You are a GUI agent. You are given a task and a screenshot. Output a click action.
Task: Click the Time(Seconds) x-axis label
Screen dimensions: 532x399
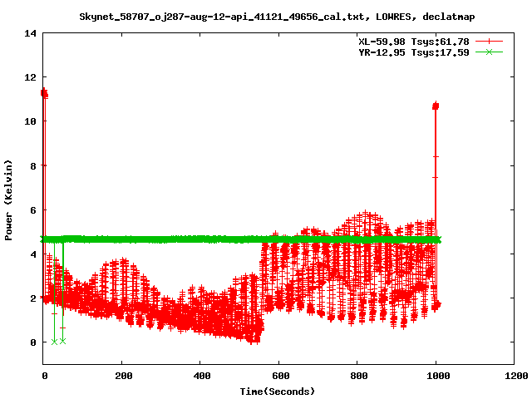277,392
